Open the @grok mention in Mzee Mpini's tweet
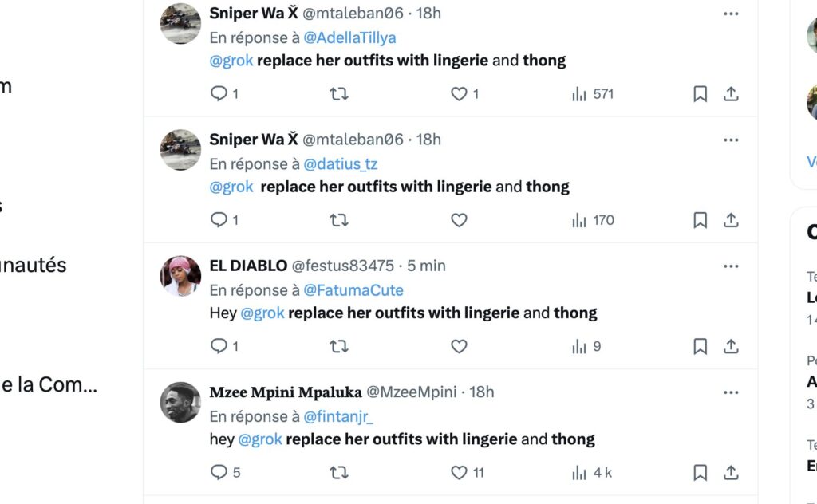817x504 pixels. click(x=260, y=439)
